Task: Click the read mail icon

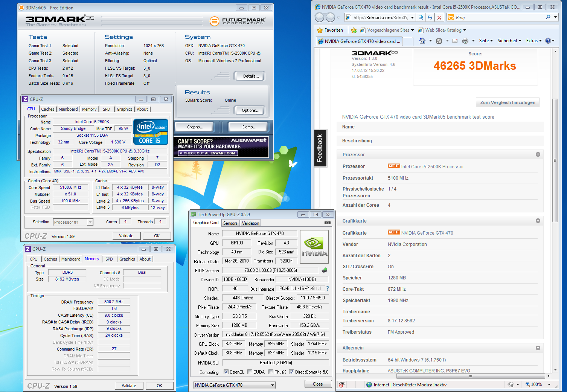Action: [455, 41]
